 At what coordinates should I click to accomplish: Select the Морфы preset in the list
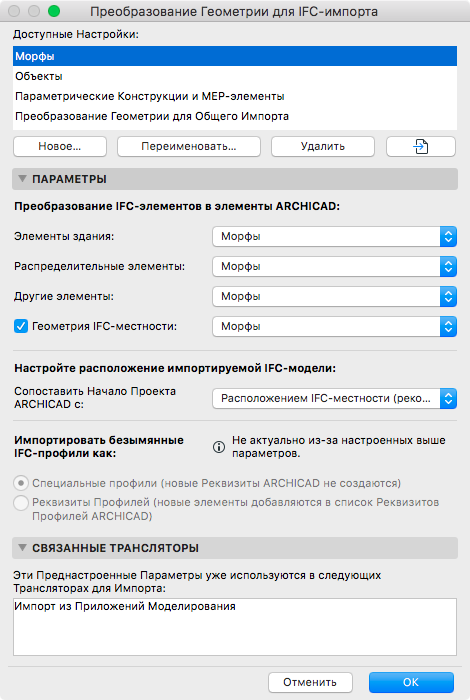235,56
